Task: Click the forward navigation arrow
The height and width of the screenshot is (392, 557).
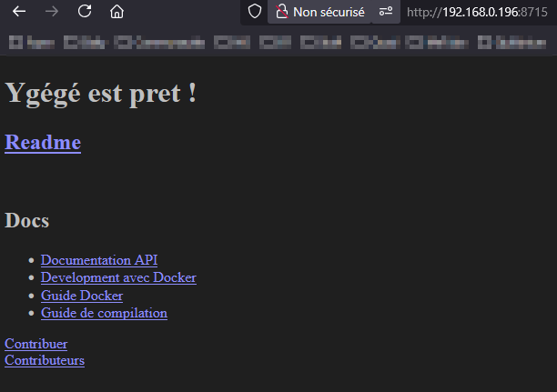Action: [x=52, y=12]
